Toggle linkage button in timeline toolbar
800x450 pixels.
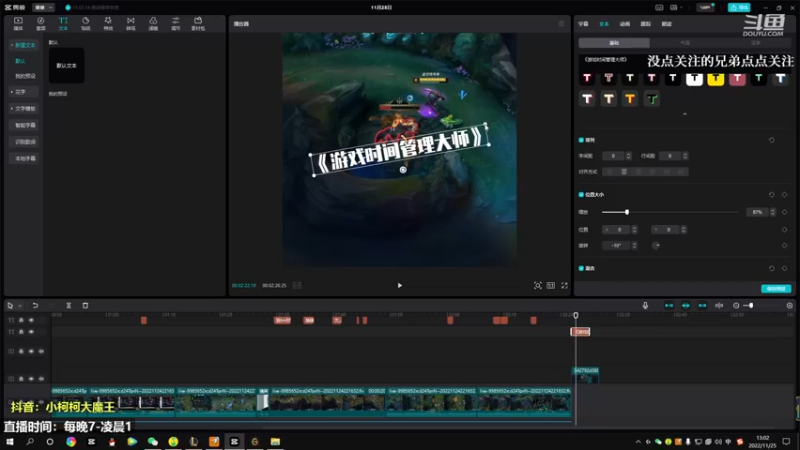[x=703, y=306]
